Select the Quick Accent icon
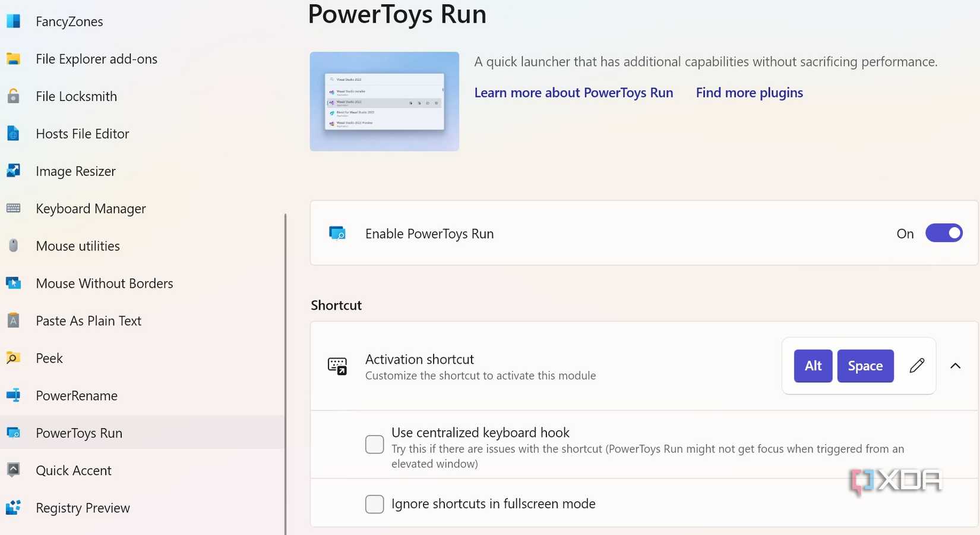 coord(12,470)
